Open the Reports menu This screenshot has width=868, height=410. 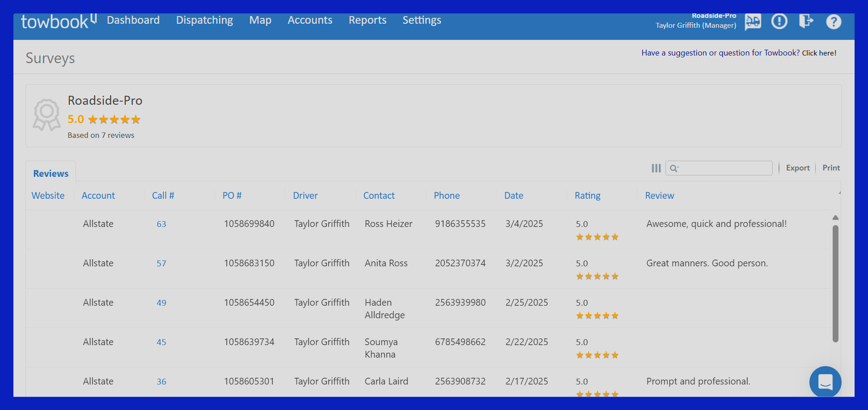368,20
